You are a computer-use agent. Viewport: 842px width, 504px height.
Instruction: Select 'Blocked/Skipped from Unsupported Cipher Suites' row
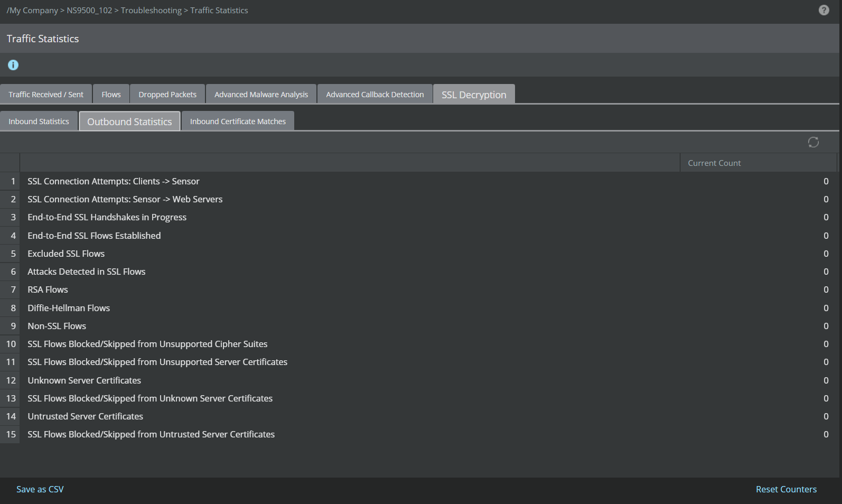(418, 344)
